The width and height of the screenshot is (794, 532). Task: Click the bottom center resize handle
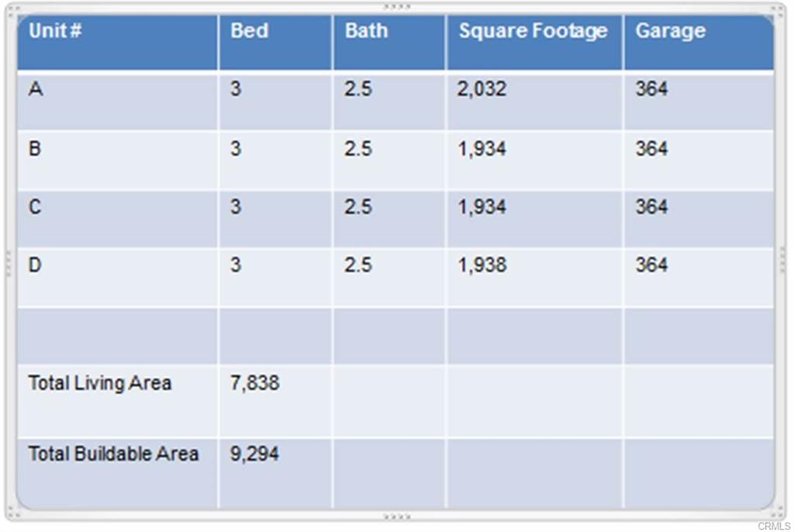click(397, 516)
